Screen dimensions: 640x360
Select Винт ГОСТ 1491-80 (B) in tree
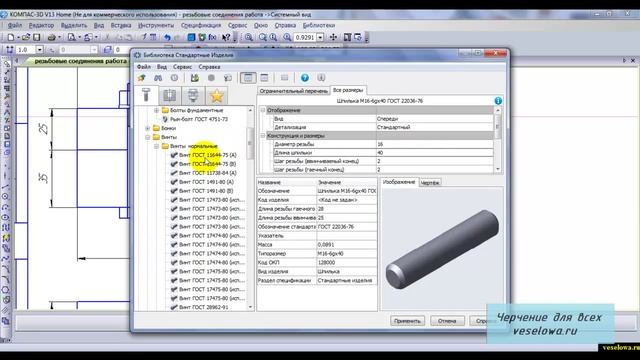(x=207, y=191)
